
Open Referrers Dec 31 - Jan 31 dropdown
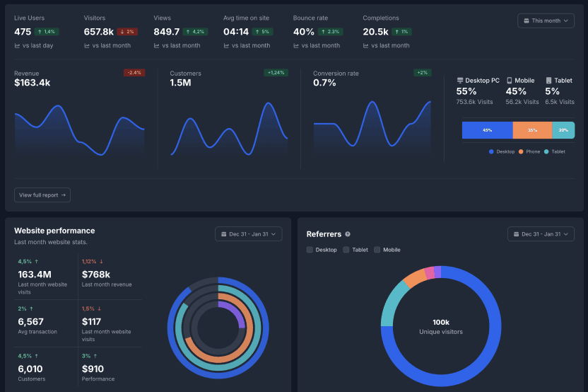[541, 234]
